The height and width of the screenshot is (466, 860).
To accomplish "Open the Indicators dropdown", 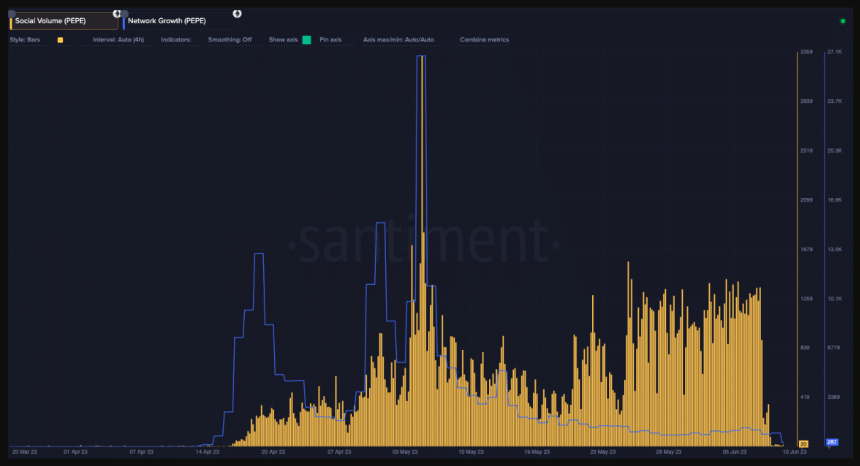I will (176, 39).
